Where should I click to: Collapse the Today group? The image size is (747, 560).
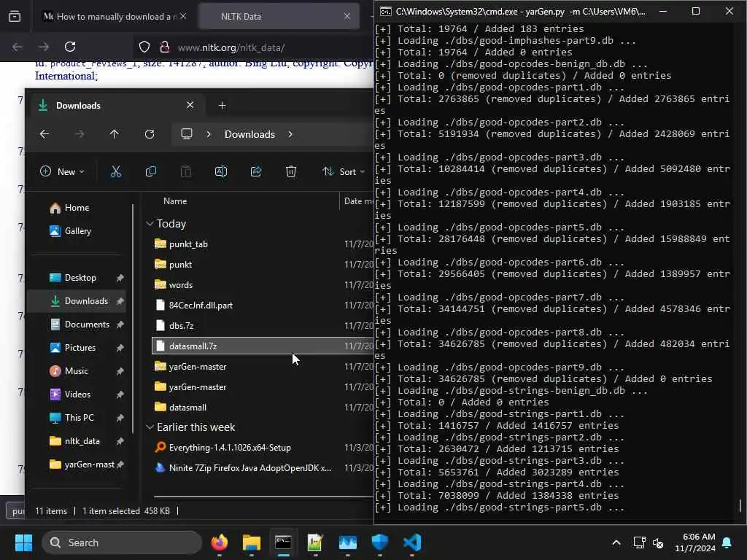click(150, 223)
